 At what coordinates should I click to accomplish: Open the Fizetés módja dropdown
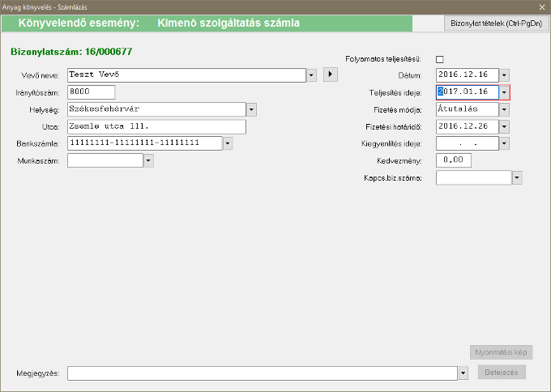504,109
